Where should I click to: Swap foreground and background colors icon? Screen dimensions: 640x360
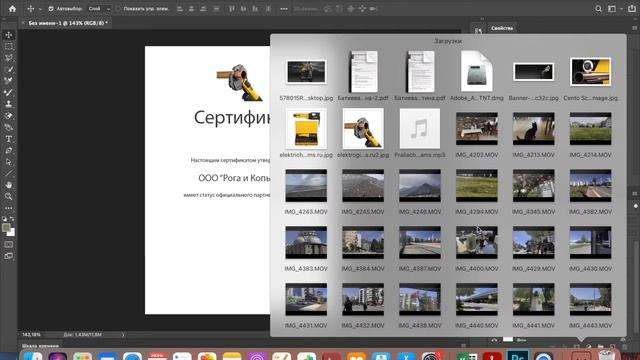[12, 219]
